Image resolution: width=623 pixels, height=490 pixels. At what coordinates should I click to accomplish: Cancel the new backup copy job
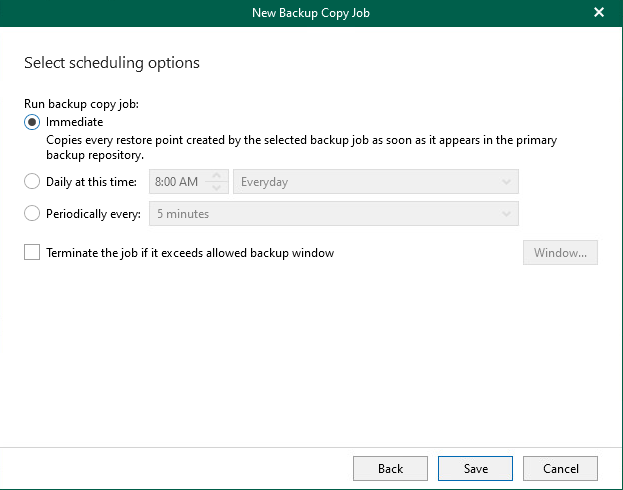[560, 469]
